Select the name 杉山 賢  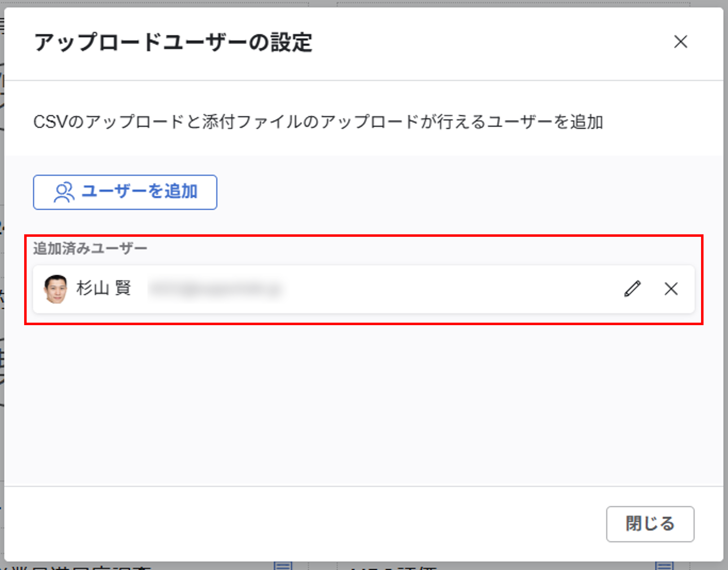click(x=104, y=288)
